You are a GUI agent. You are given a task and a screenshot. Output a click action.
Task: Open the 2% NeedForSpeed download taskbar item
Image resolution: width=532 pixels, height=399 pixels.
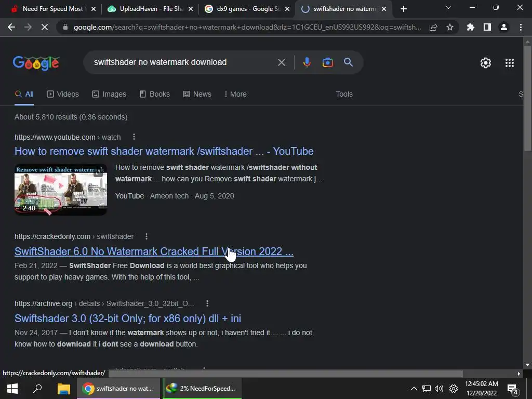tap(202, 389)
